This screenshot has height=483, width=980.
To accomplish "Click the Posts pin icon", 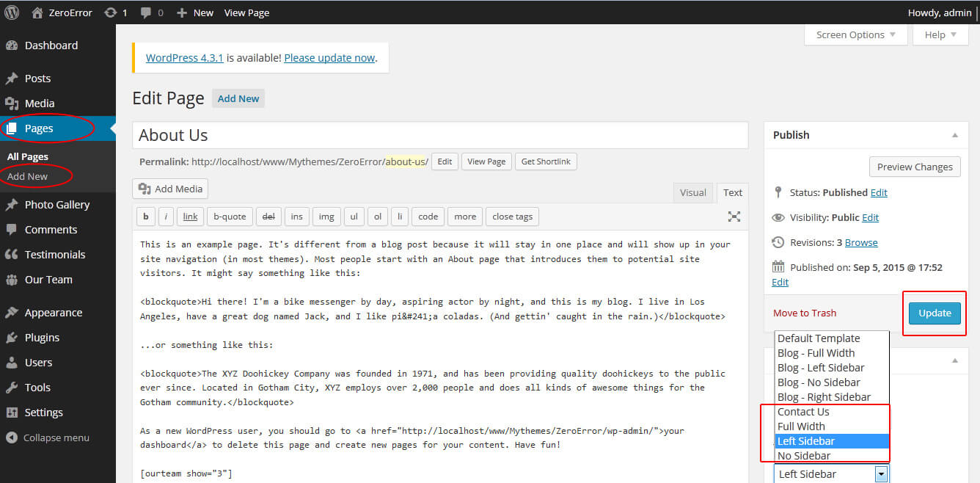I will [11, 79].
